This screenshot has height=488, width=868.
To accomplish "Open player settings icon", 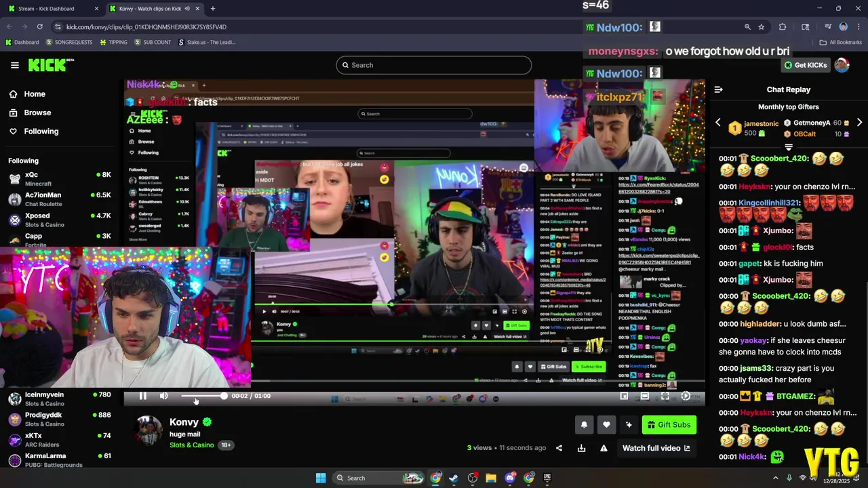I will [686, 396].
